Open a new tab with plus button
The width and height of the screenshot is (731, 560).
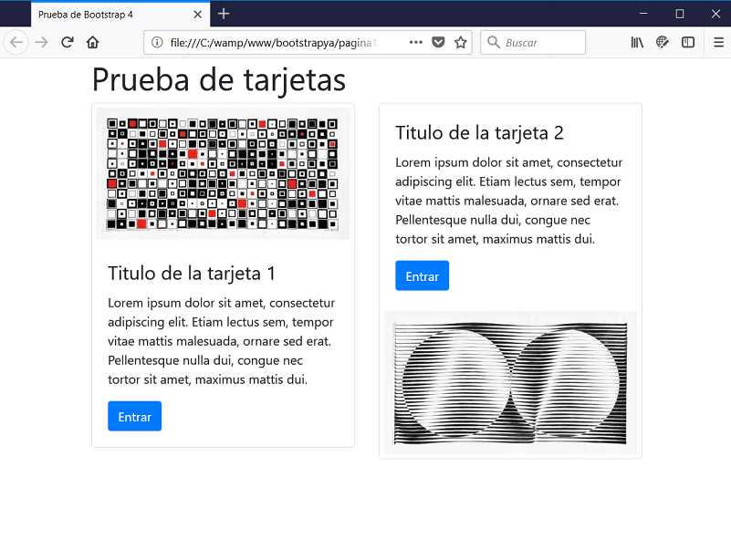[224, 14]
